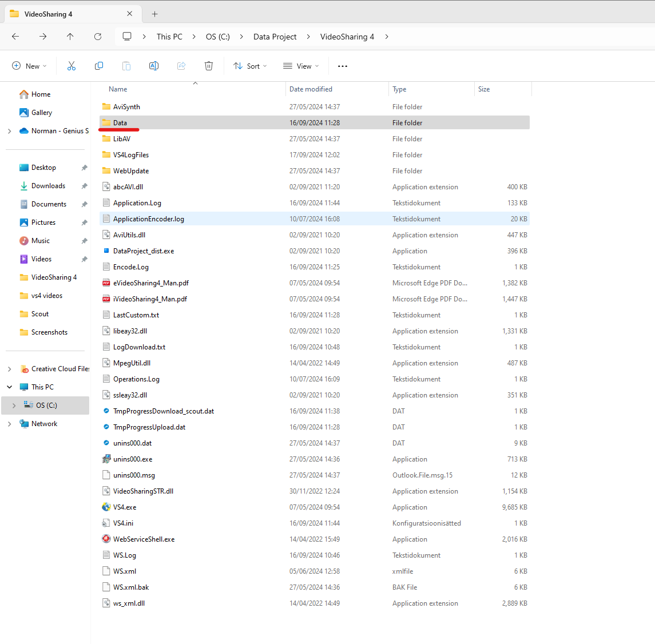This screenshot has width=655, height=644.
Task: Select the unins000.exe installer icon
Action: pyautogui.click(x=106, y=459)
